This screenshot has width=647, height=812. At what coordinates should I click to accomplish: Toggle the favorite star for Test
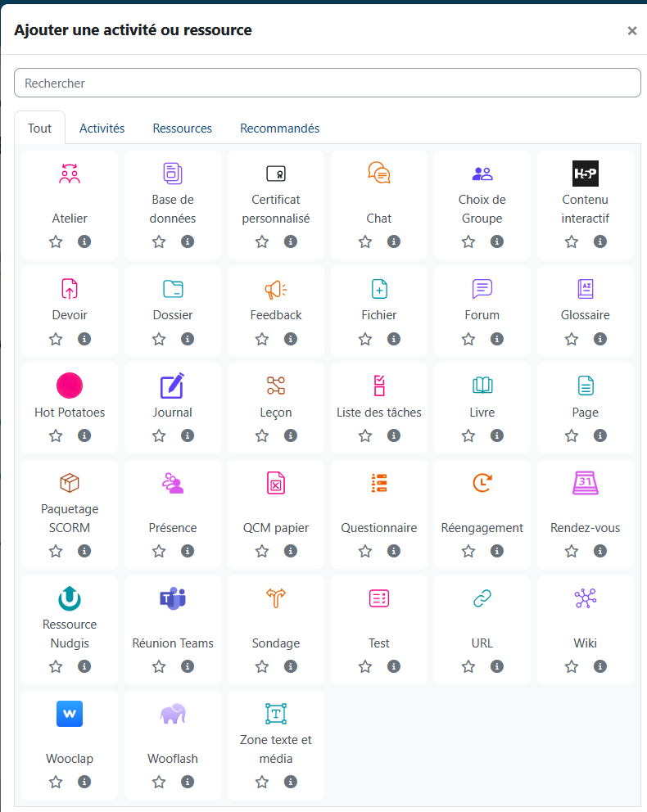[365, 666]
